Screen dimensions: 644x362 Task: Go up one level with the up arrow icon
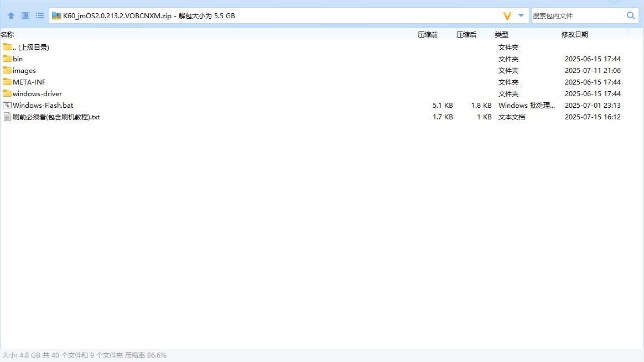(x=11, y=15)
